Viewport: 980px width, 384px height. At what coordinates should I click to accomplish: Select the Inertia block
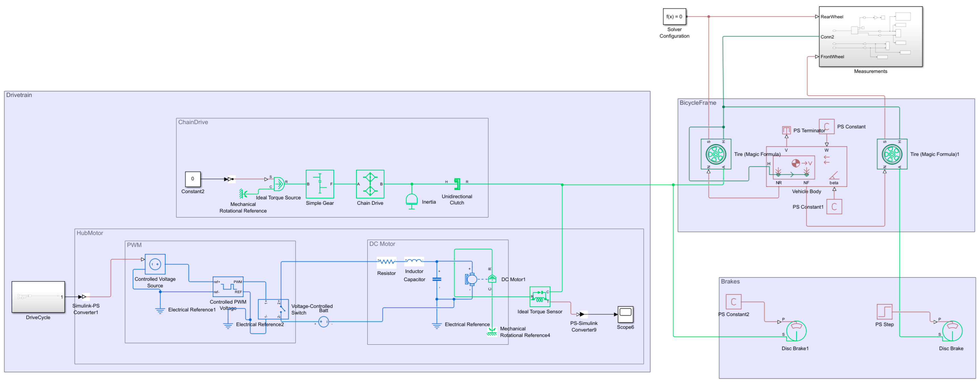click(x=411, y=200)
